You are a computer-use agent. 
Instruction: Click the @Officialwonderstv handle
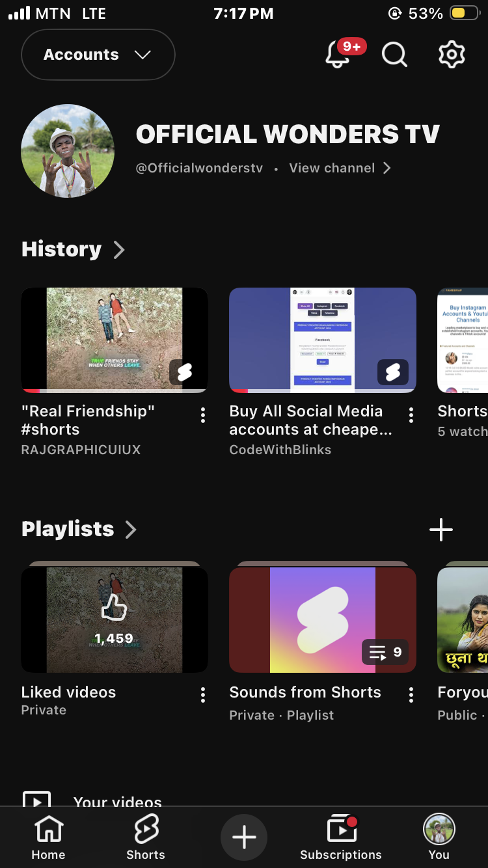[x=199, y=168]
